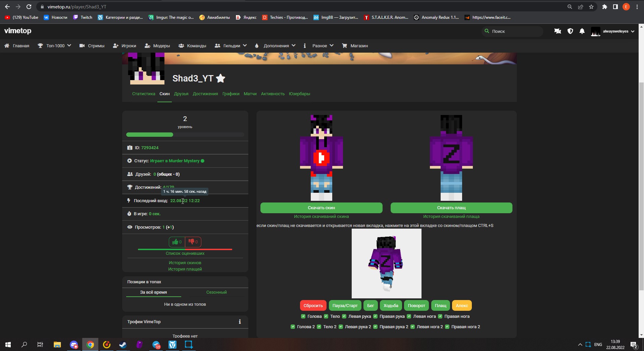Viewport: 644px width, 351px height.
Task: Click the trophy icon next to Достижений
Action: (x=130, y=187)
